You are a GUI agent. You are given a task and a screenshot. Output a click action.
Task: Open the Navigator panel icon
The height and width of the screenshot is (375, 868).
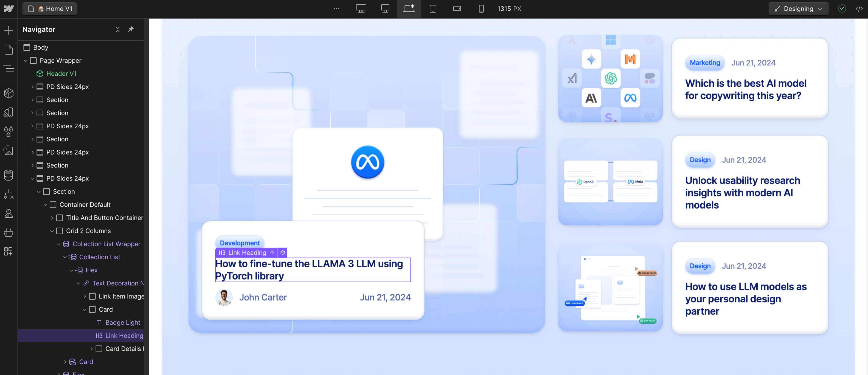click(x=9, y=69)
